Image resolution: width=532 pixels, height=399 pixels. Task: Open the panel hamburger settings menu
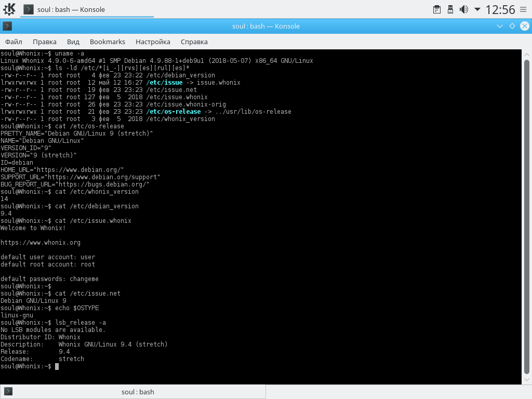[523, 9]
